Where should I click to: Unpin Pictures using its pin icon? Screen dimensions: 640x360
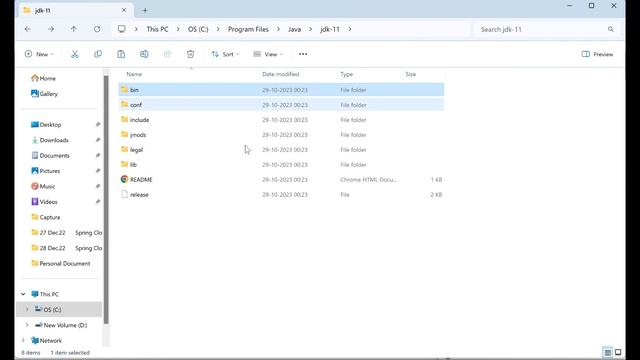point(98,171)
